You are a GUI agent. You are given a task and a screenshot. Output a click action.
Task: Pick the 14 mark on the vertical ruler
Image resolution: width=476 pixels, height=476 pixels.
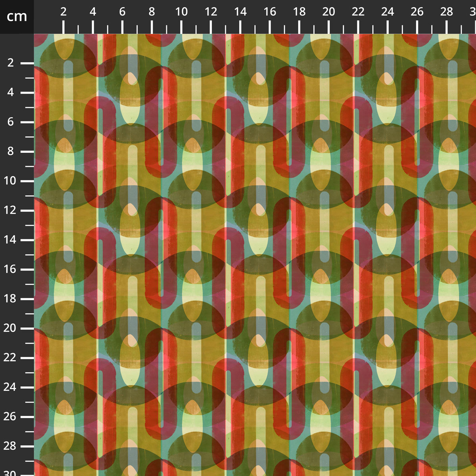[x=10, y=240]
